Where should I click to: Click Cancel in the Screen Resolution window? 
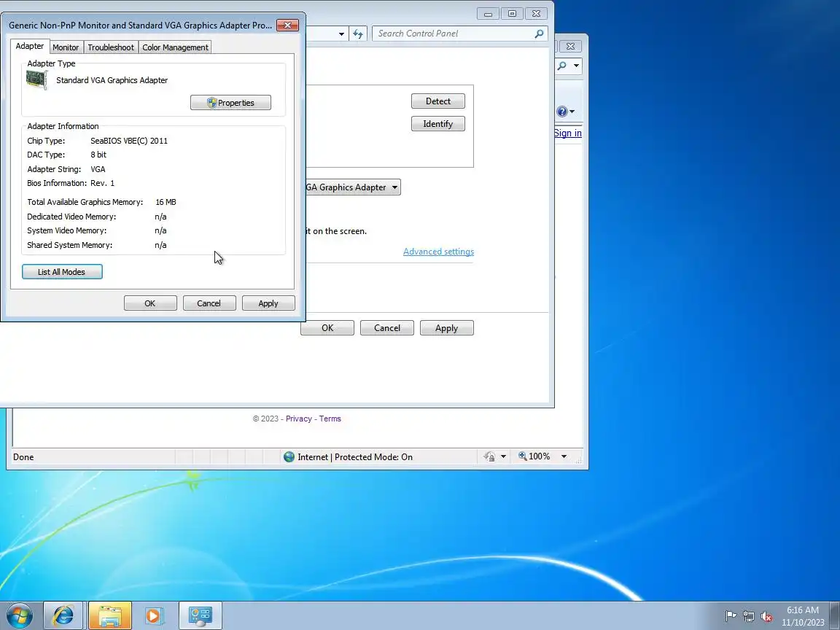tap(386, 328)
